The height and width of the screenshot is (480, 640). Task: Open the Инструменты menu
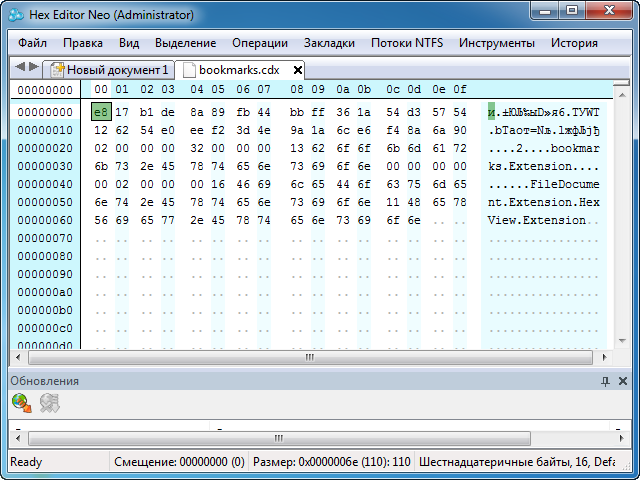coord(498,43)
